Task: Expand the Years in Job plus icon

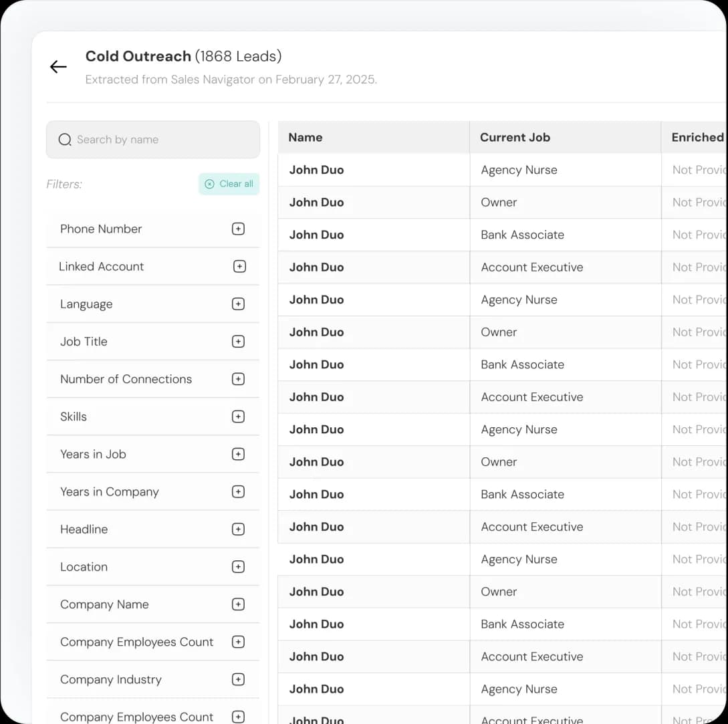Action: [x=238, y=454]
